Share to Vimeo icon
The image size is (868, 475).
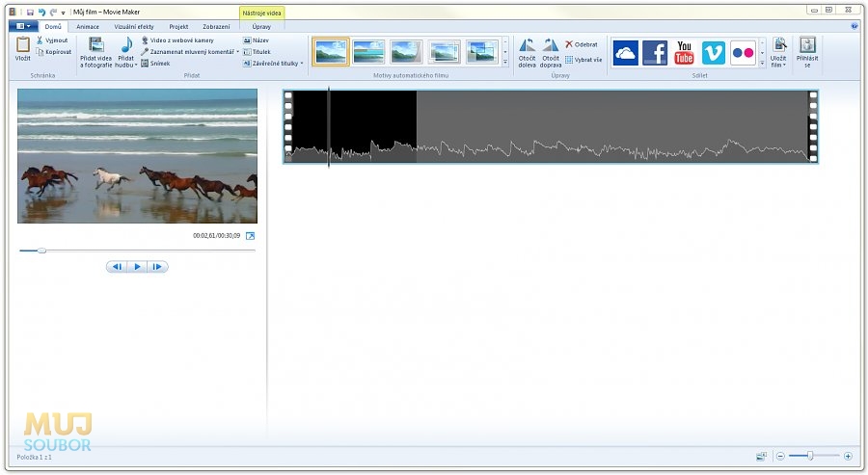pyautogui.click(x=714, y=53)
